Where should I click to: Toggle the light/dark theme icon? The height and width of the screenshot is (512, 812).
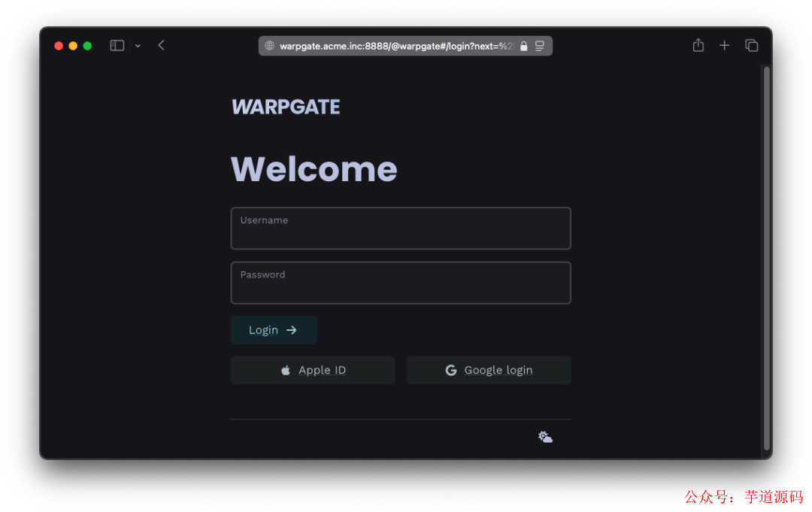tap(545, 437)
